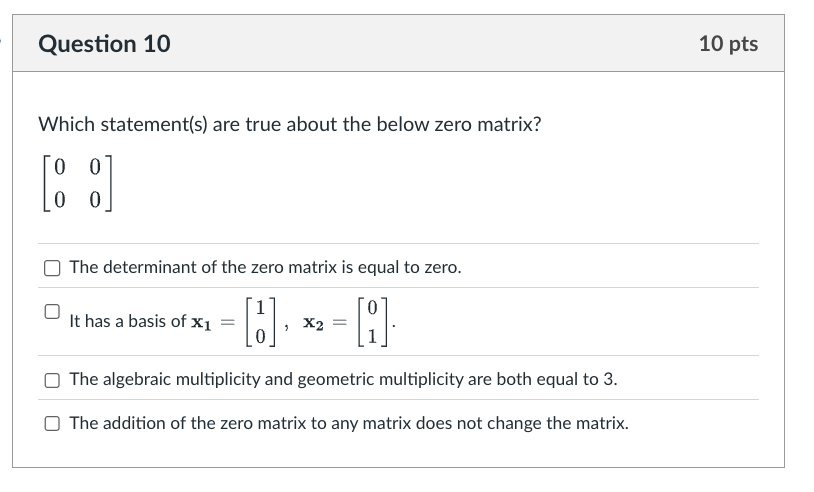The width and height of the screenshot is (814, 492).
Task: Click the "It has a basis of" label text
Action: point(127,321)
